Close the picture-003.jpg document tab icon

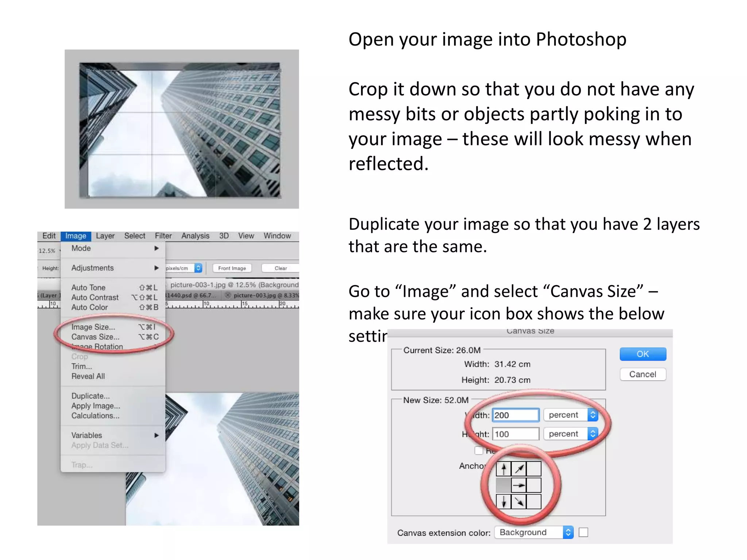point(228,295)
